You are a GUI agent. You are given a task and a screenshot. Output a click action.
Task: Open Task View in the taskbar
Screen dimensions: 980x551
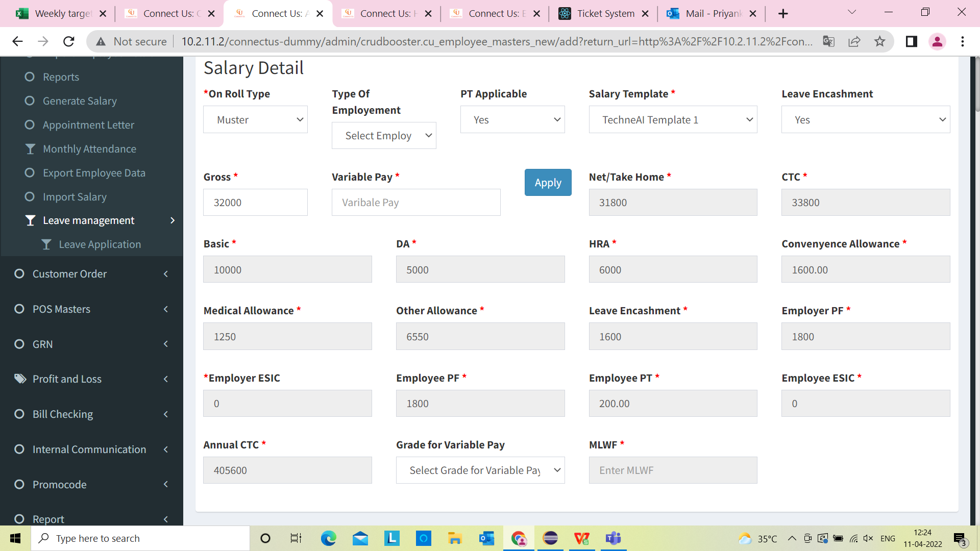point(296,538)
